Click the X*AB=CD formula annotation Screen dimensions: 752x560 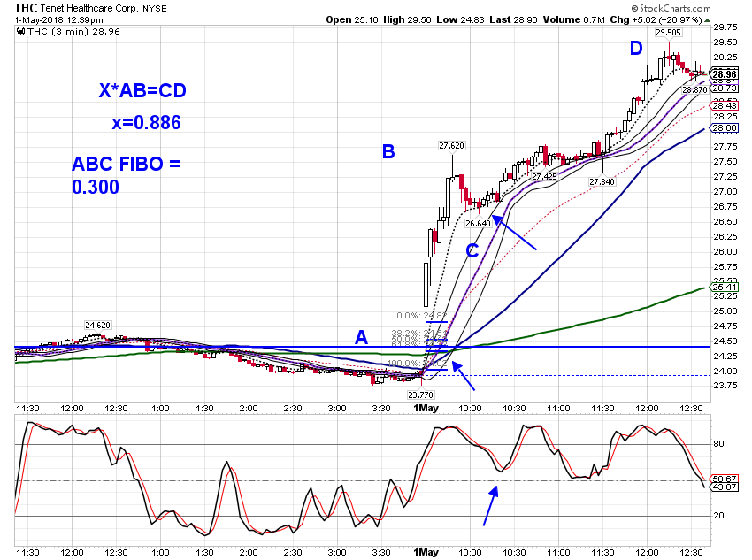coord(142,90)
